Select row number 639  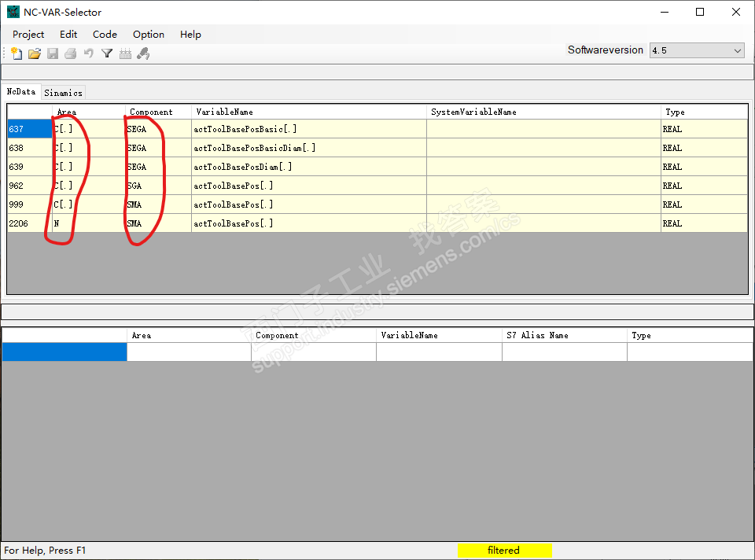[x=30, y=167]
